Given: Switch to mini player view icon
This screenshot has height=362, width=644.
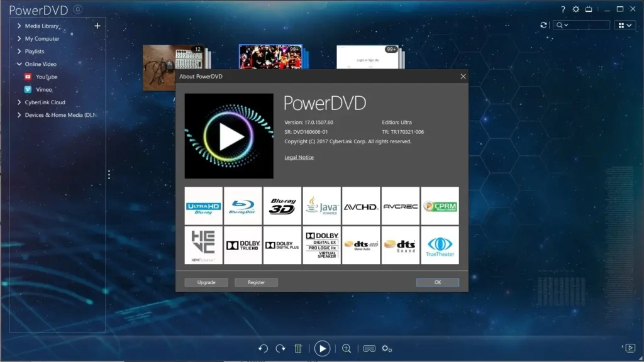Looking at the screenshot, I should click(630, 348).
